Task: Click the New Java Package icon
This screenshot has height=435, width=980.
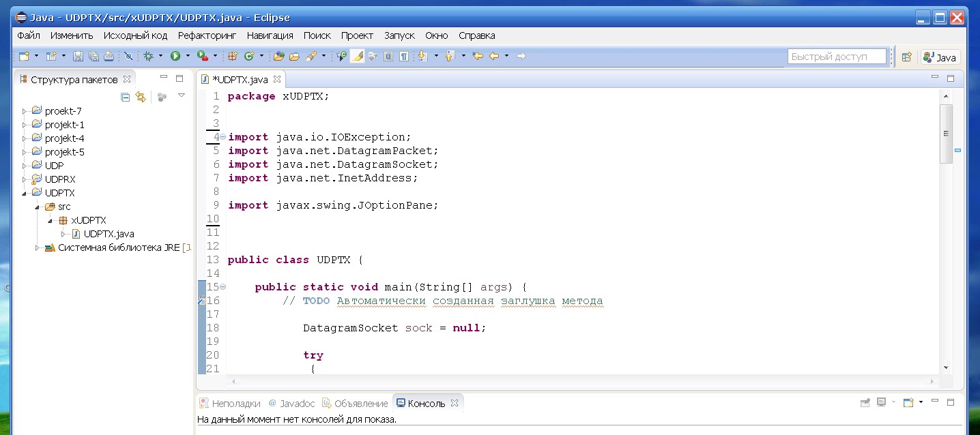Action: [x=232, y=57]
